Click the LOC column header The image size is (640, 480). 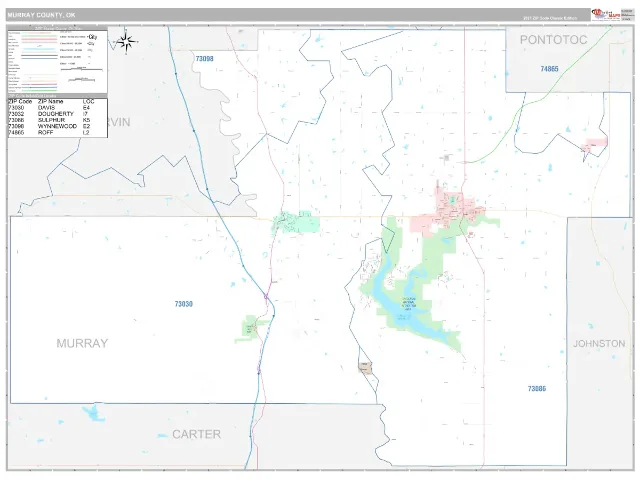click(89, 101)
